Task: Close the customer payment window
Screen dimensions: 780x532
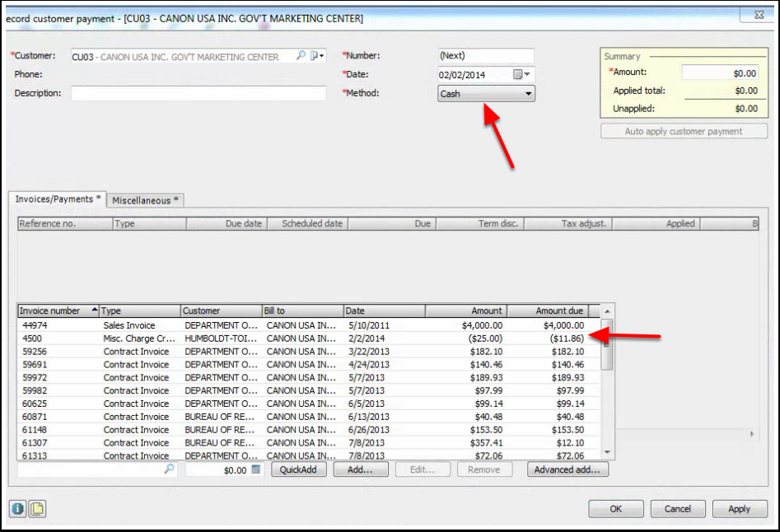Action: pos(759,15)
